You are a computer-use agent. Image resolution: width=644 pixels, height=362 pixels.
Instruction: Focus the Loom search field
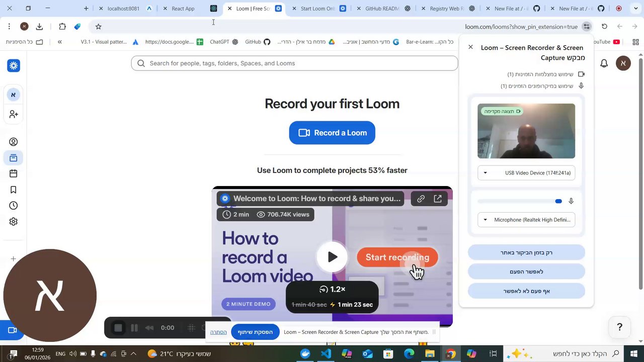tap(294, 63)
